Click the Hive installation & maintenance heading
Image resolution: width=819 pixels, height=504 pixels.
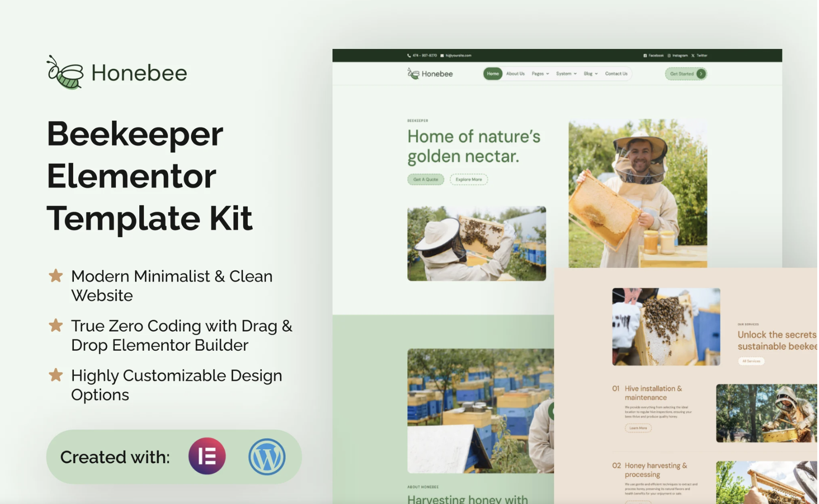(x=653, y=393)
